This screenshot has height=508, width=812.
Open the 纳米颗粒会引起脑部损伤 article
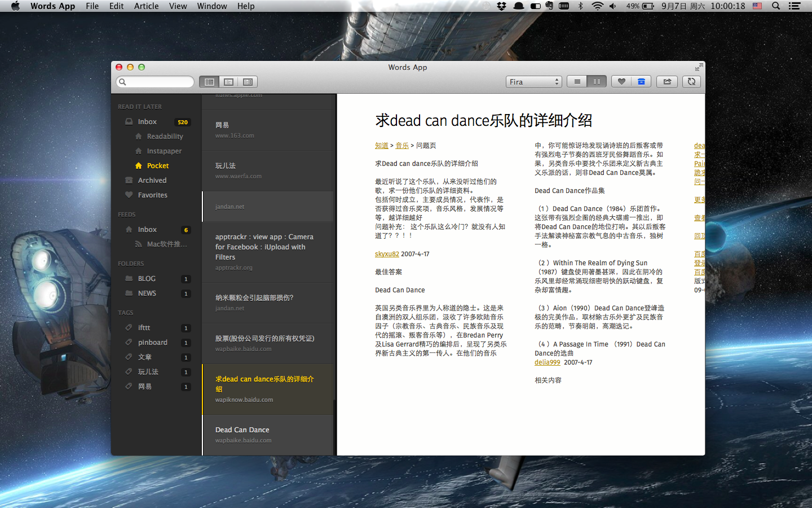[x=268, y=303]
